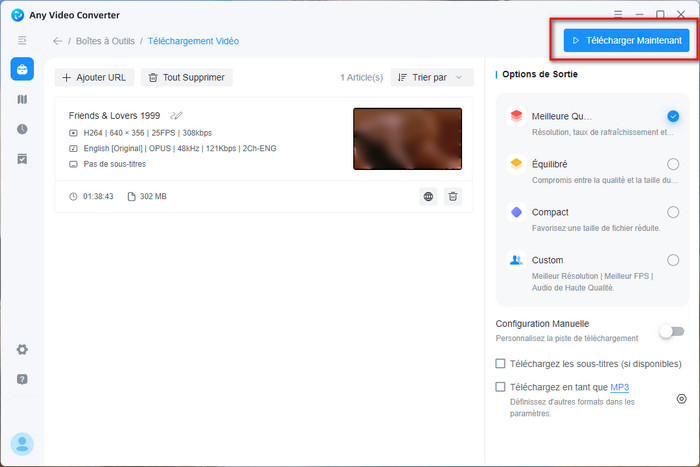
Task: Click the Ajouter URL button
Action: pos(94,77)
